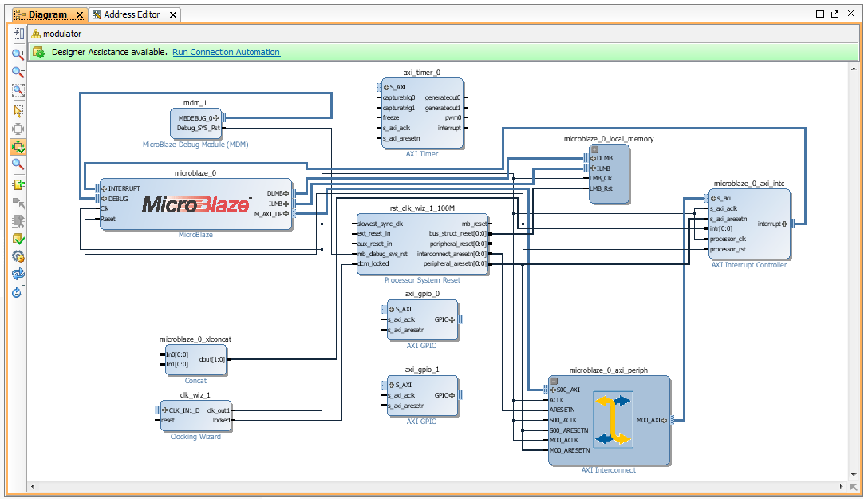Click the greyed Auto Fit Selection icon
This screenshot has width=868, height=499.
pos(18,129)
